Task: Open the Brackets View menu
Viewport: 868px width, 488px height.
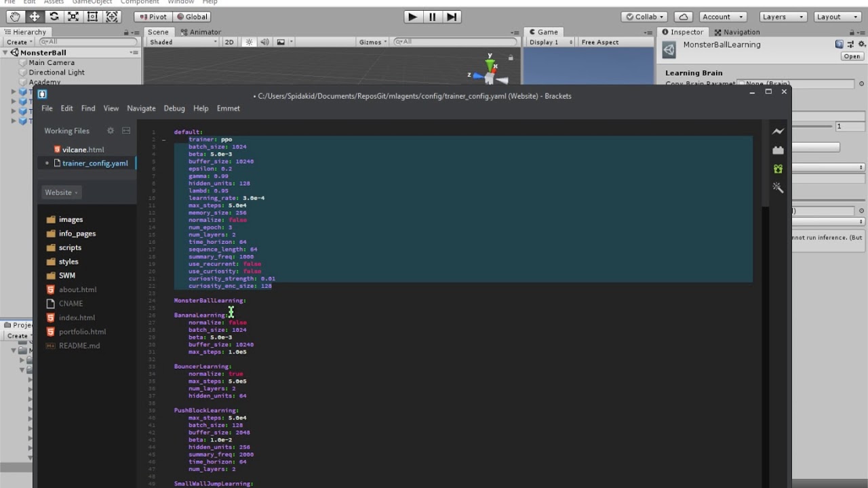Action: point(111,108)
